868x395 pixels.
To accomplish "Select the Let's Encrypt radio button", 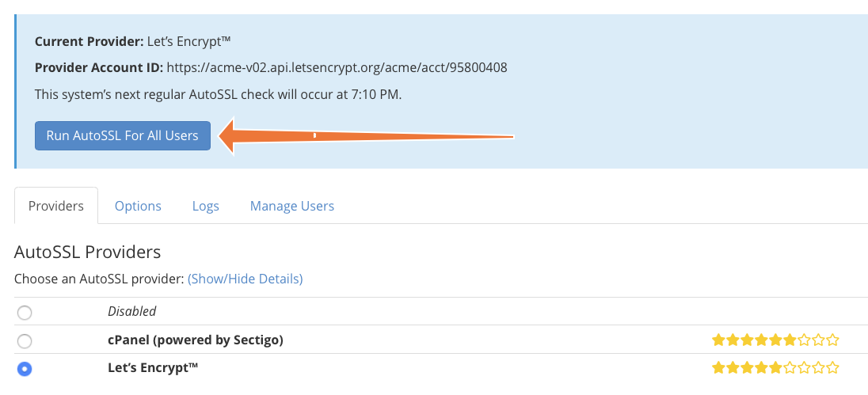I will click(25, 369).
